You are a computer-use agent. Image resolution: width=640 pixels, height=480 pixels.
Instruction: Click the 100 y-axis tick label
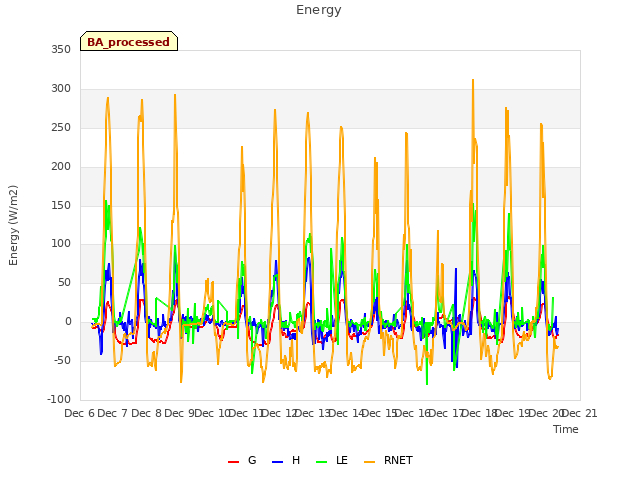click(x=61, y=244)
